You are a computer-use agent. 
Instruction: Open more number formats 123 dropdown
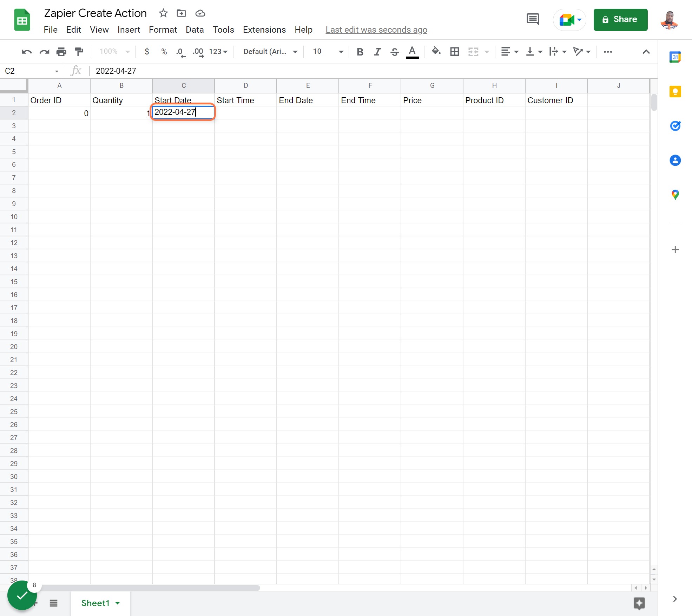(218, 52)
